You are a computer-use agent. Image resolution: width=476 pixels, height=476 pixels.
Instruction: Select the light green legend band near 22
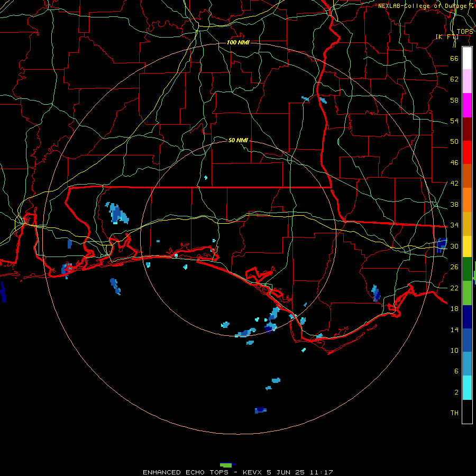pos(467,293)
